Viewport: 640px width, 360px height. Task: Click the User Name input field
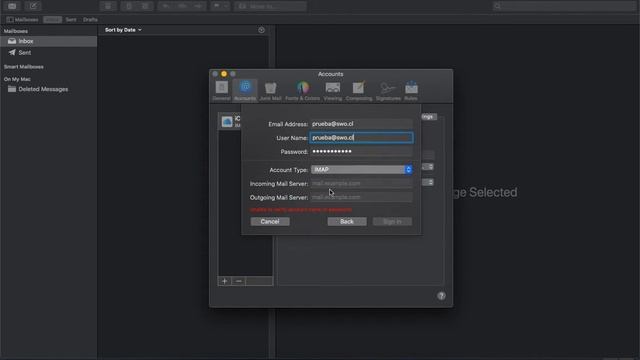point(361,138)
